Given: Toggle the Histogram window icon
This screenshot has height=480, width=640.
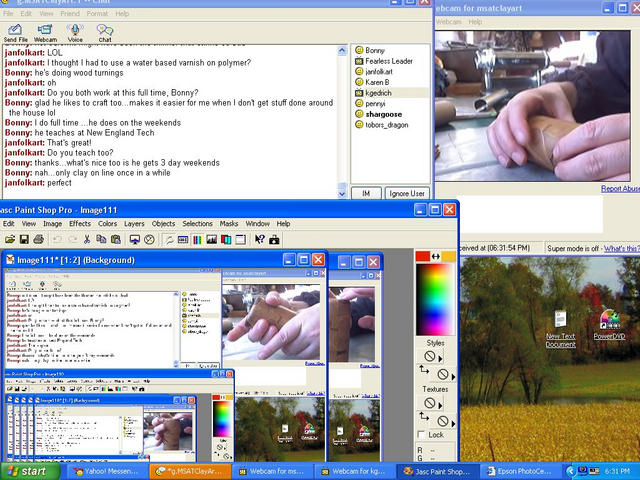Looking at the screenshot, I should 211,240.
